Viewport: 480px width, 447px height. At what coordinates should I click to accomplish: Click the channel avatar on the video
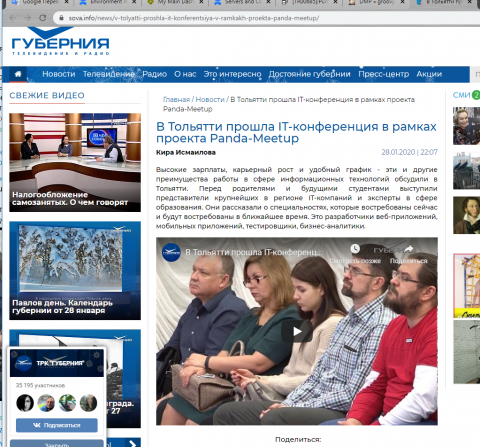171,252
